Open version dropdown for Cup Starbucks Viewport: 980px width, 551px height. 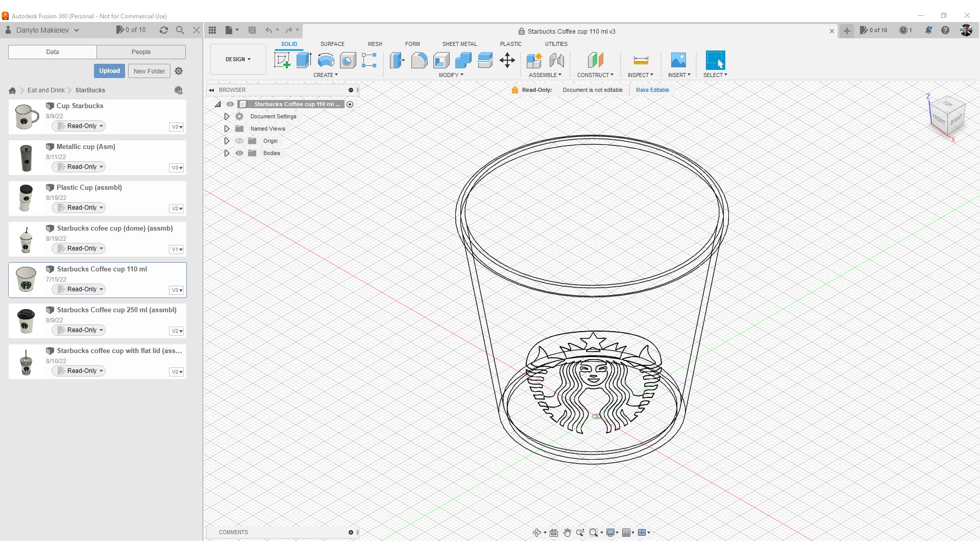tap(177, 127)
